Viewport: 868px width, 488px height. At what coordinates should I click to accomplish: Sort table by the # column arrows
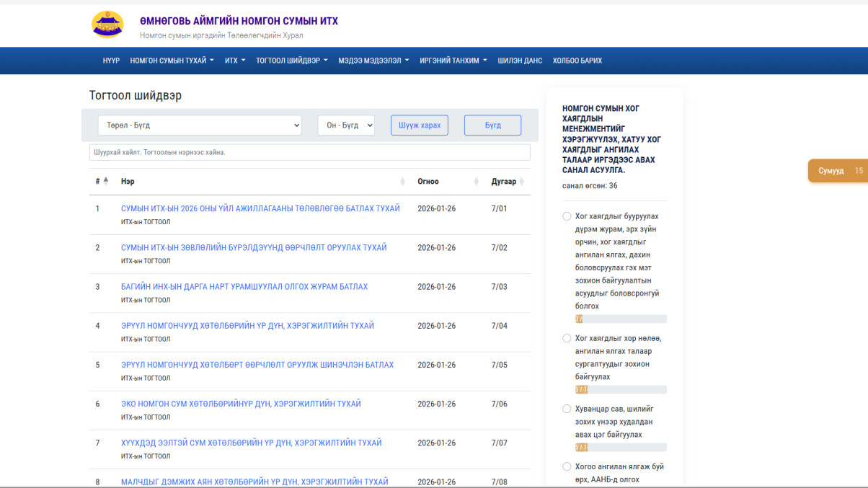click(106, 181)
